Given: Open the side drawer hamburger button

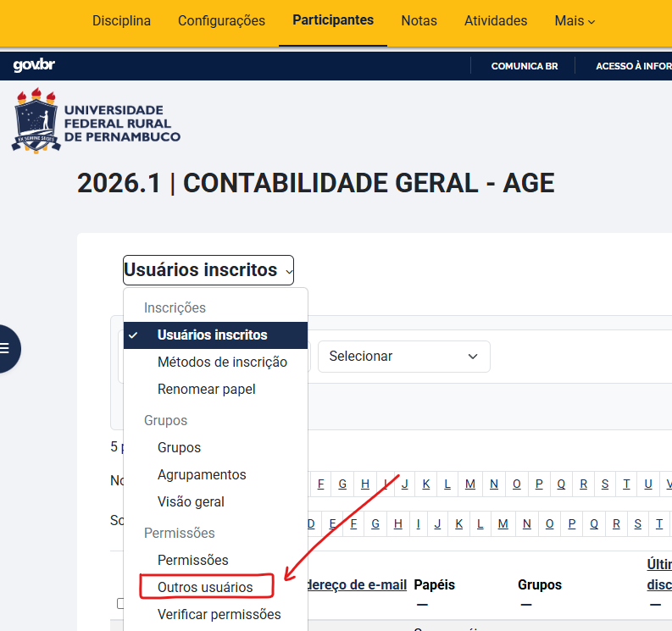Looking at the screenshot, I should click(5, 348).
